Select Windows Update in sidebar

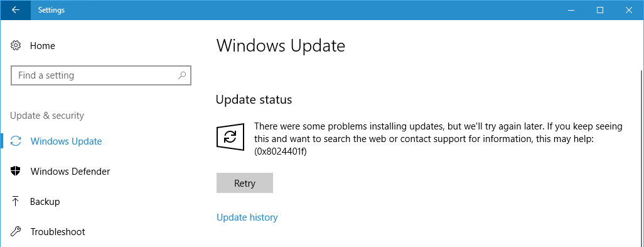click(66, 141)
